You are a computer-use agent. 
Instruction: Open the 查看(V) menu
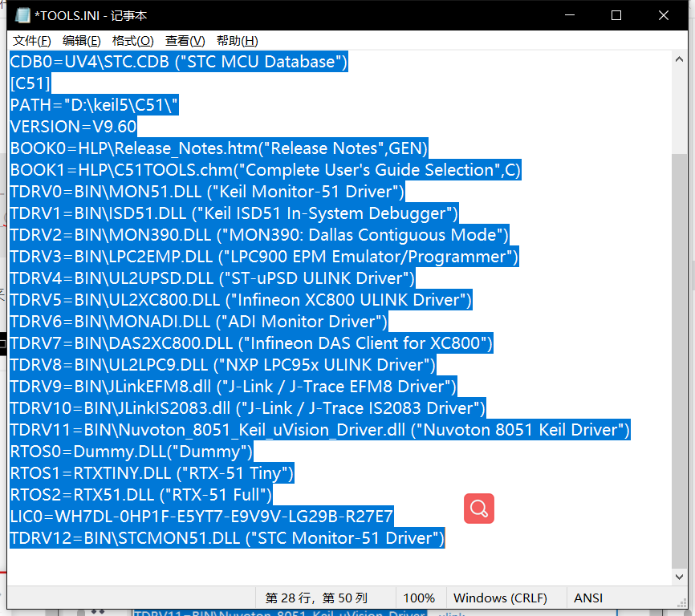184,40
